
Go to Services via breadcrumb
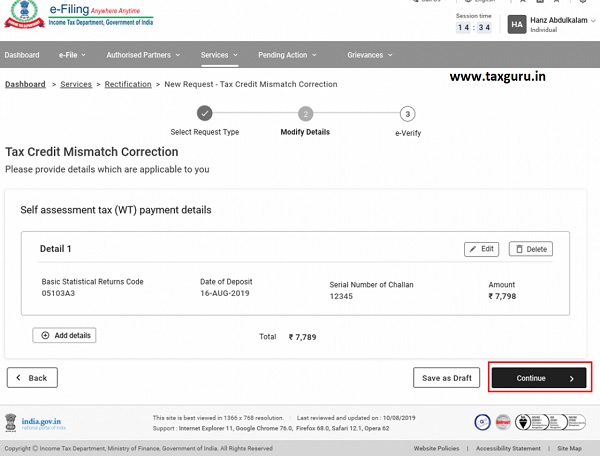click(76, 84)
